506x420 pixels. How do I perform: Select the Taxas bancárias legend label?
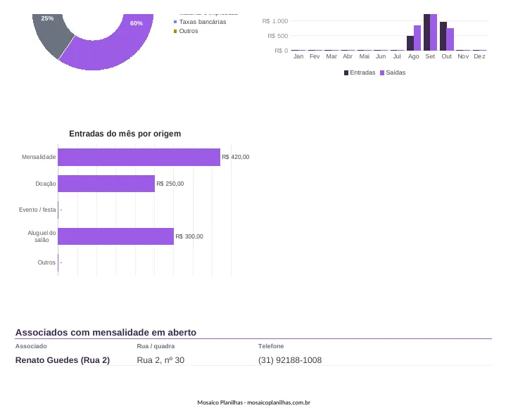203,22
